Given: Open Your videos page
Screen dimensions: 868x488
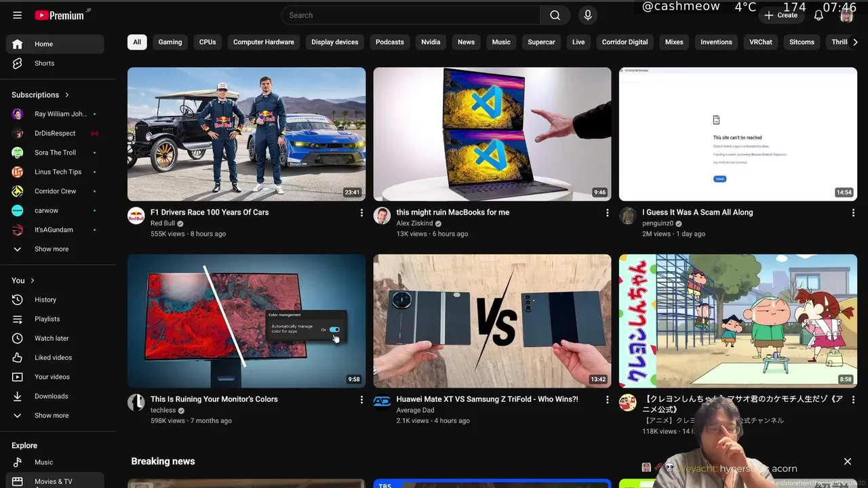Looking at the screenshot, I should [56, 377].
